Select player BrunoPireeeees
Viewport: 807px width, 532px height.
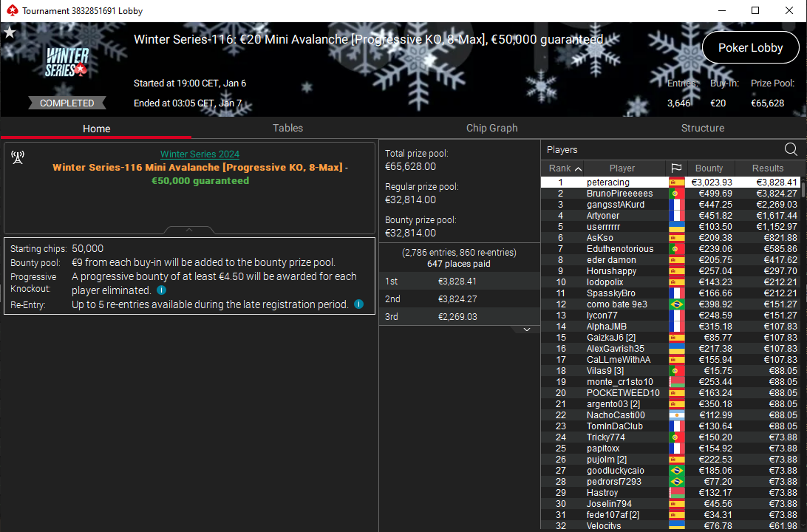pos(670,194)
